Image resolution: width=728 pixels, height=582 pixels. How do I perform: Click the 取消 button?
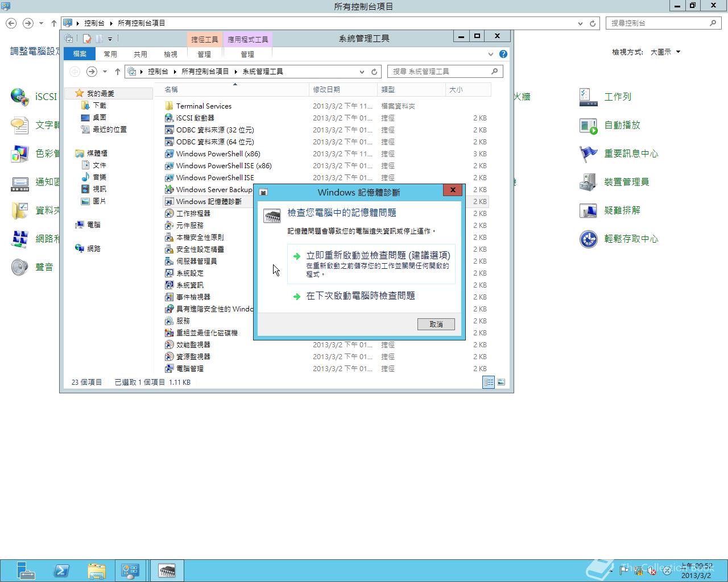click(x=436, y=324)
